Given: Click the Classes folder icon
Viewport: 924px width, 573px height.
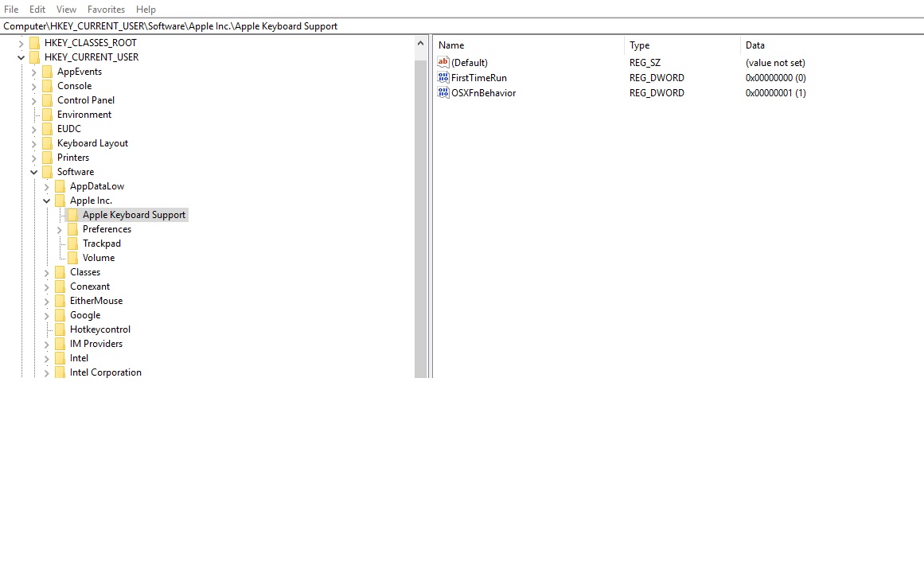Looking at the screenshot, I should pos(60,272).
